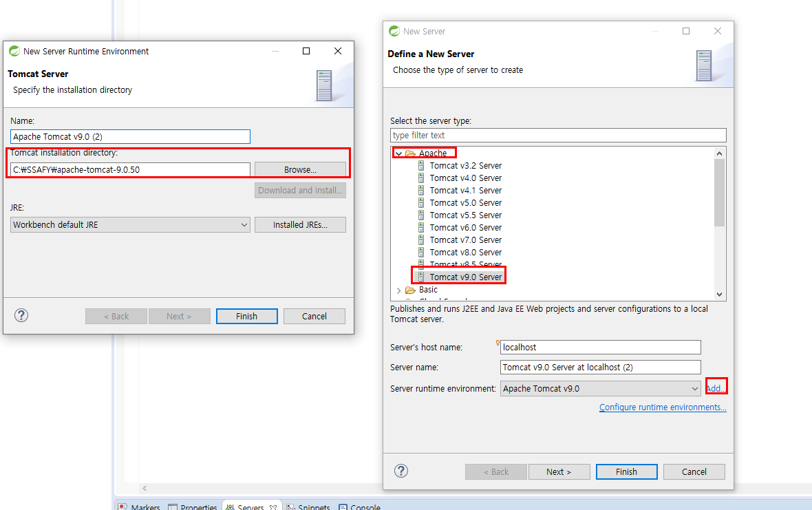Click the Server's host name field

tap(601, 348)
